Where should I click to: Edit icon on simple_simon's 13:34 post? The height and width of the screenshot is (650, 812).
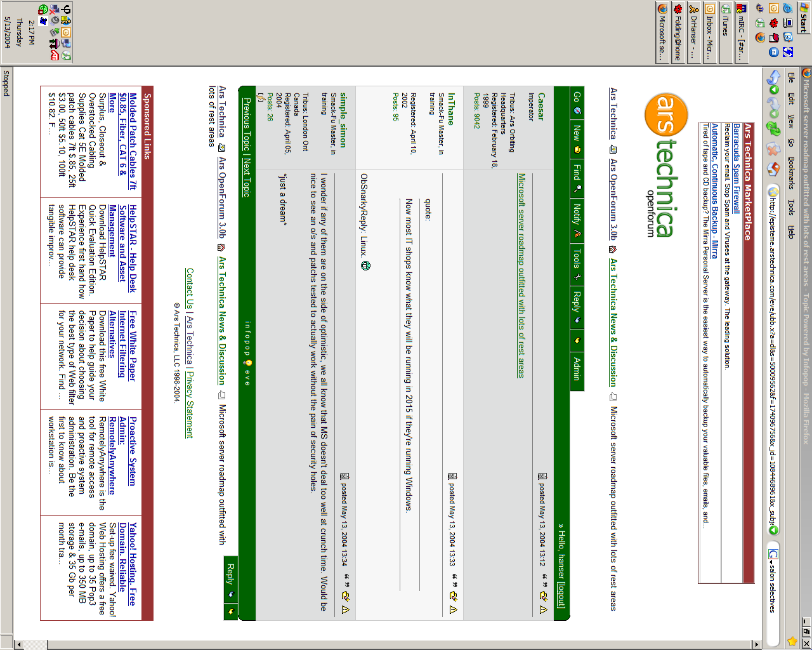coord(346,595)
